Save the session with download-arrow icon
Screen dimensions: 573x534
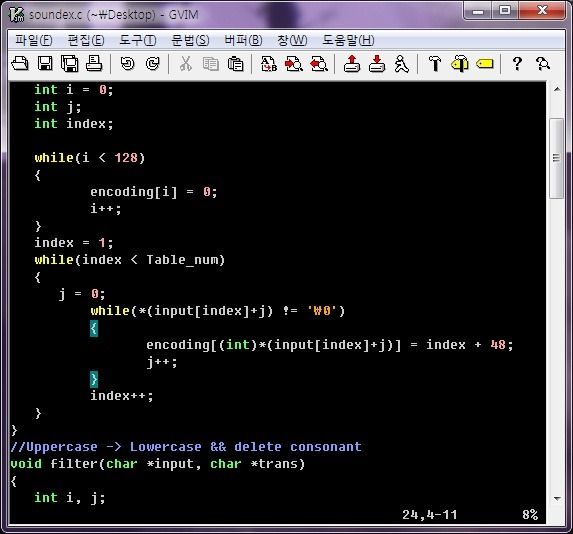click(x=377, y=64)
